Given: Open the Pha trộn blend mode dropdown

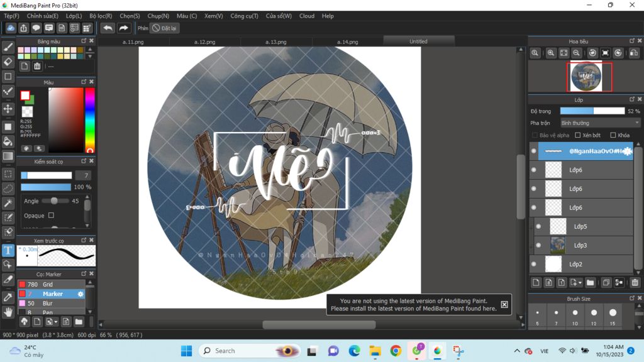Looking at the screenshot, I should 600,123.
